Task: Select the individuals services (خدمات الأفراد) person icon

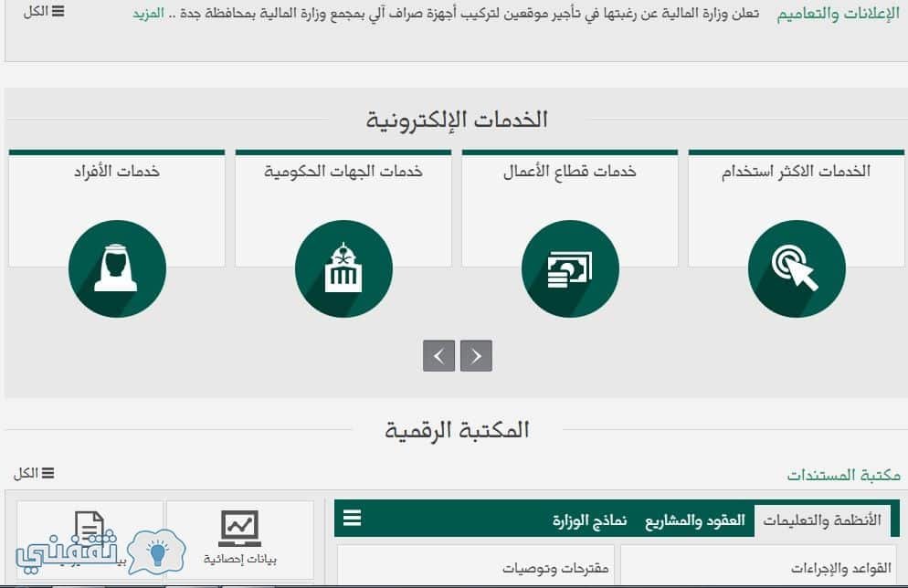Action: [117, 268]
